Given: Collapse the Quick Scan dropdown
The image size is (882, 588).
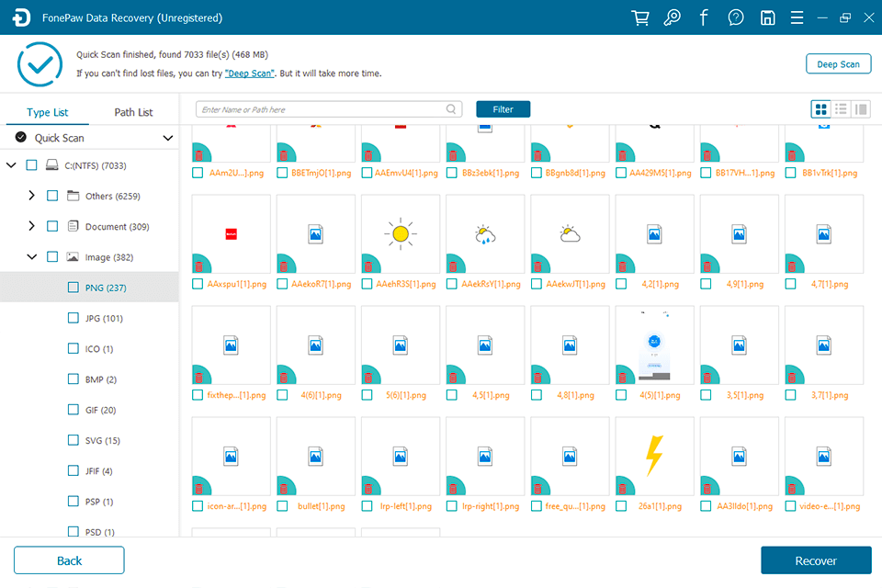Looking at the screenshot, I should pos(168,136).
